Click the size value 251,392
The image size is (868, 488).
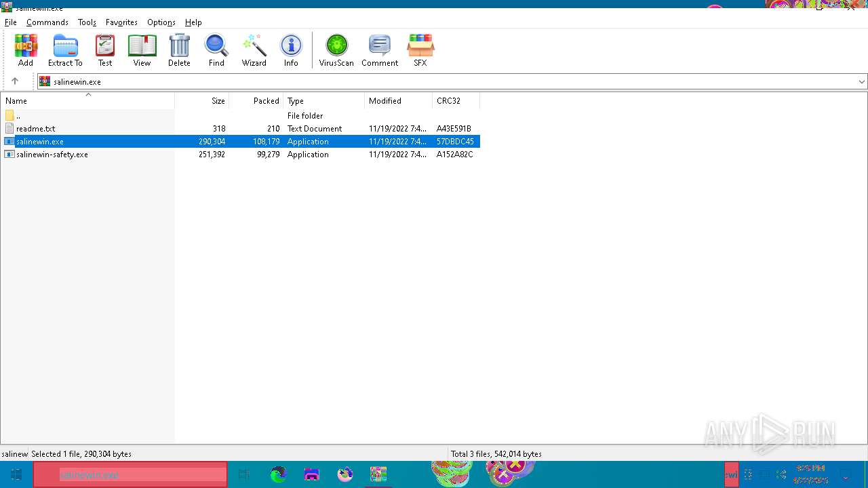coord(212,155)
